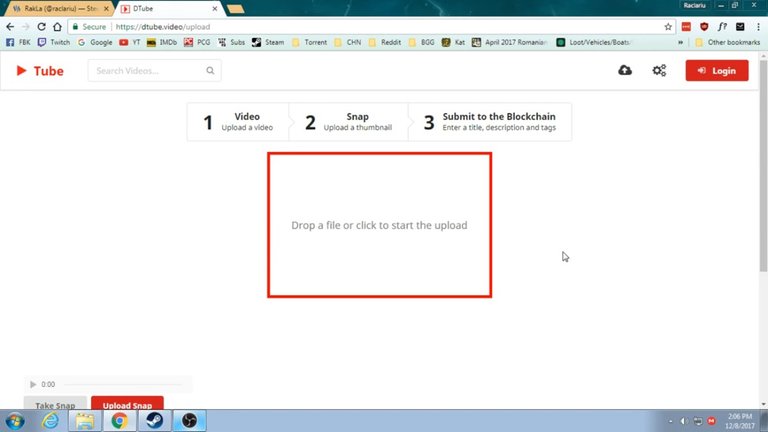
Task: Click the DTube logo
Action: click(x=40, y=71)
